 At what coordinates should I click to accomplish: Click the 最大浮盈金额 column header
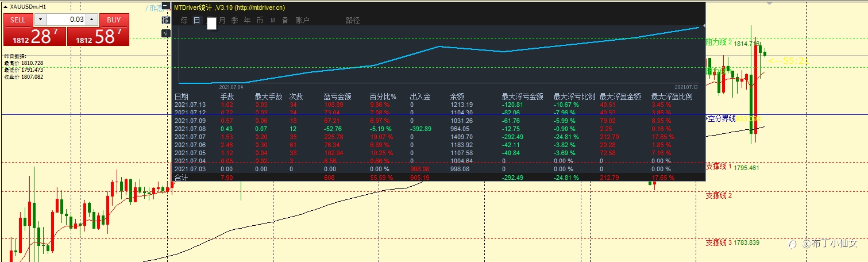620,97
